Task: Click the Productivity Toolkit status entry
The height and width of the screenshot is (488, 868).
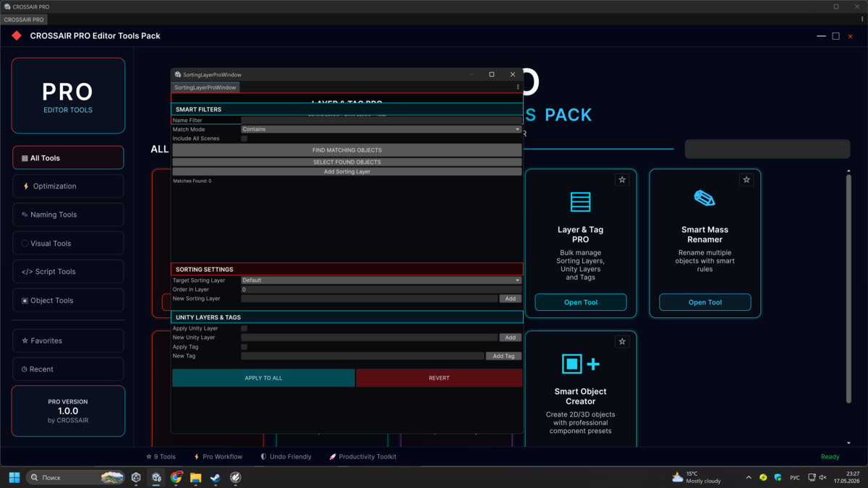Action: click(x=363, y=457)
